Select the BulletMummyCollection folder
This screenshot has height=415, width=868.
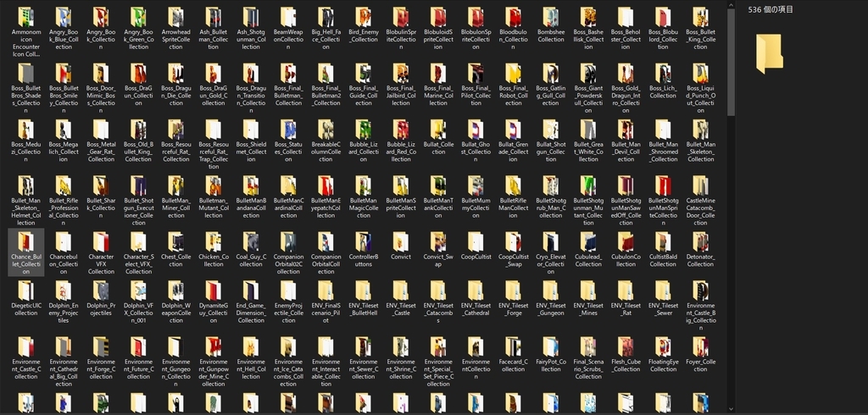tap(476, 197)
